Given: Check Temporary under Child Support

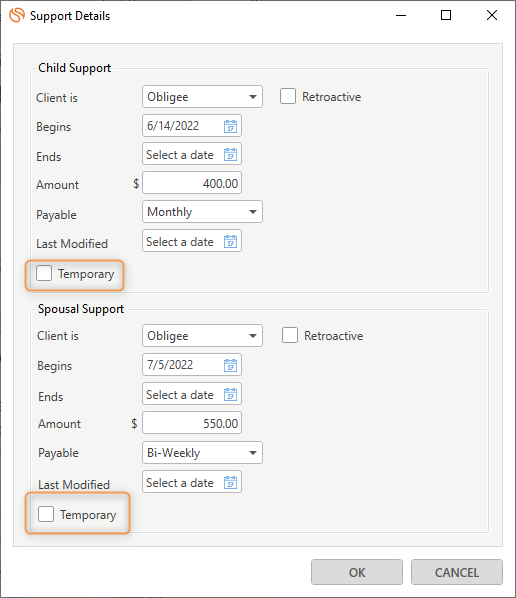Looking at the screenshot, I should click(44, 273).
